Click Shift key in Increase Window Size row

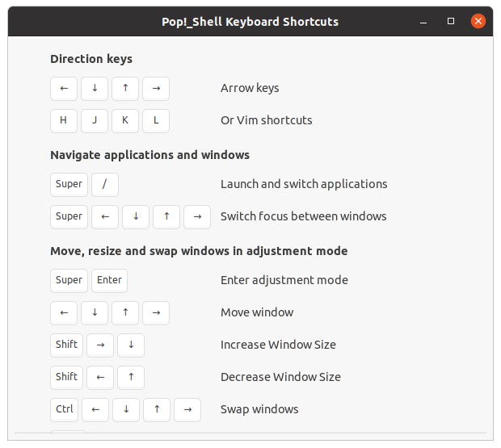point(66,345)
